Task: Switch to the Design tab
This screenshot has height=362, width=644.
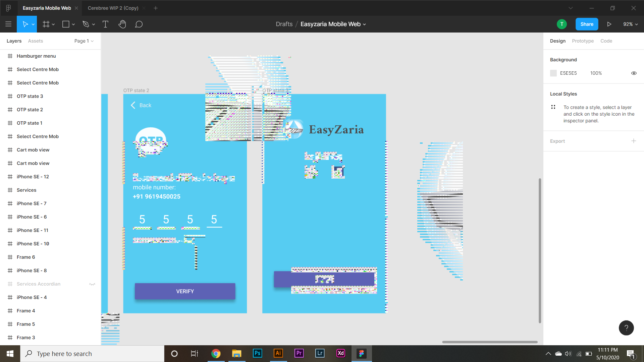Action: coord(557,41)
